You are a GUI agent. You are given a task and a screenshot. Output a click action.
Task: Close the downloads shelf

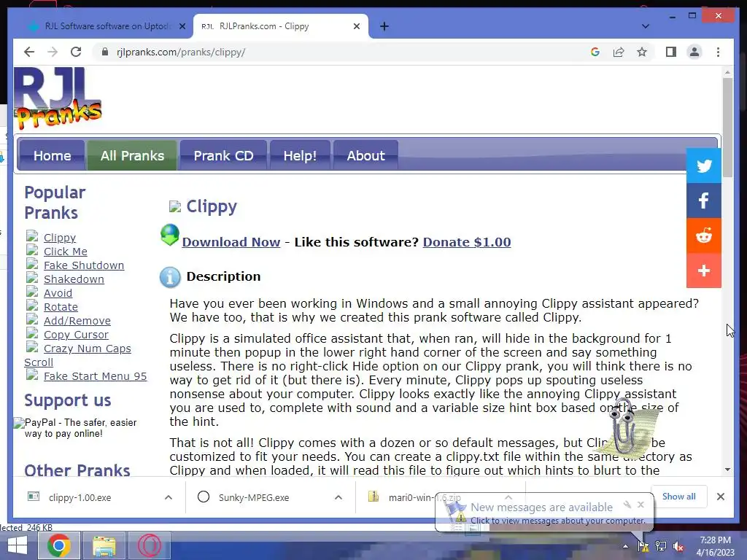[720, 497]
